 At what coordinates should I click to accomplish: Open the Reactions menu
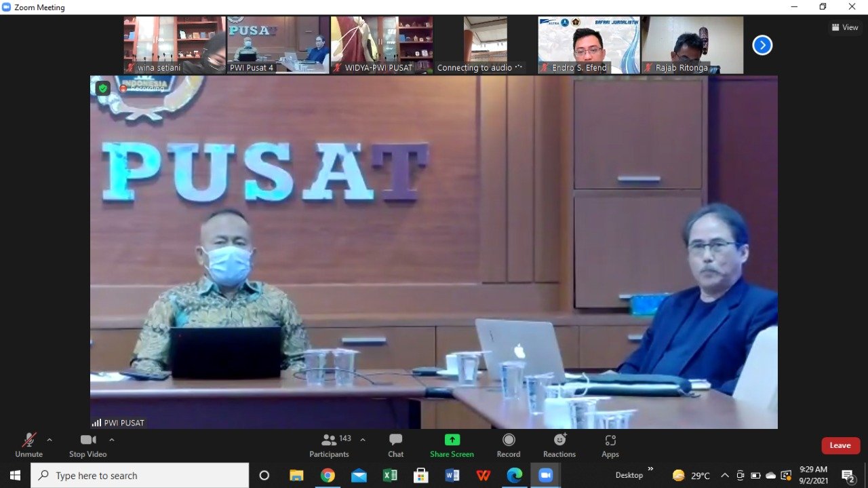coord(559,445)
